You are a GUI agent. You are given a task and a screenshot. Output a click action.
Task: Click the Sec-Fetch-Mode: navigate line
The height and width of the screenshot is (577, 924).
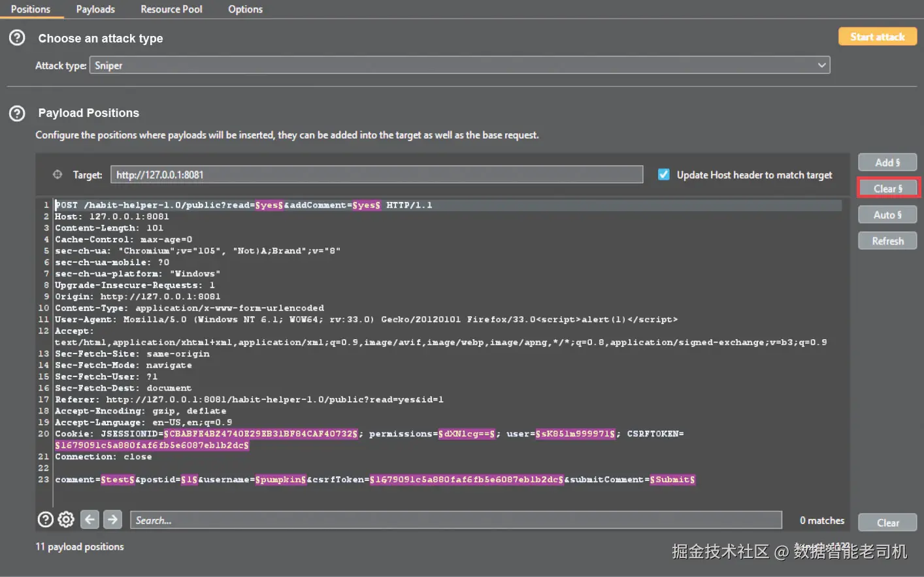[x=124, y=365]
